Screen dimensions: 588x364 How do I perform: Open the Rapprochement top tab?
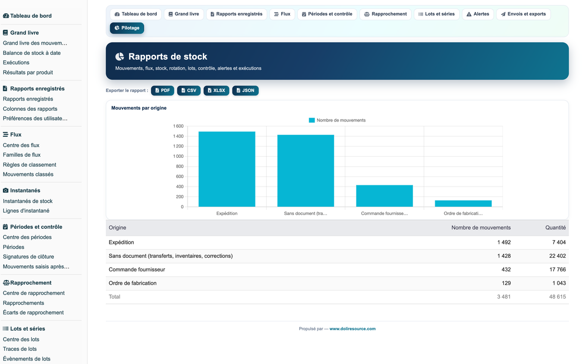(x=386, y=14)
